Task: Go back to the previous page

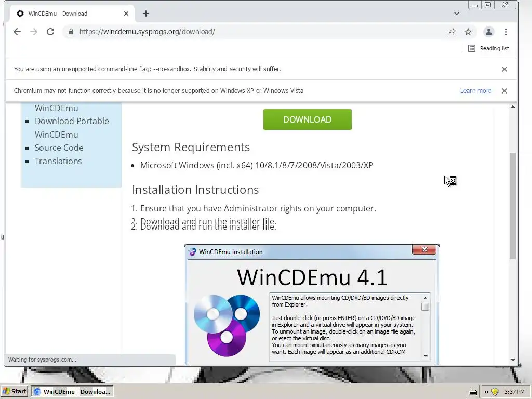Action: (17, 32)
